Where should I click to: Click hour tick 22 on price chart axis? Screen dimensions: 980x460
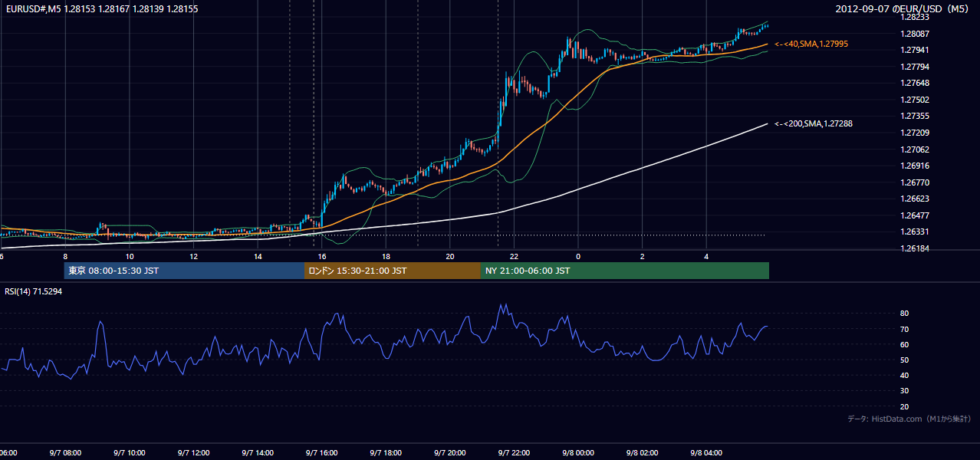pos(514,256)
